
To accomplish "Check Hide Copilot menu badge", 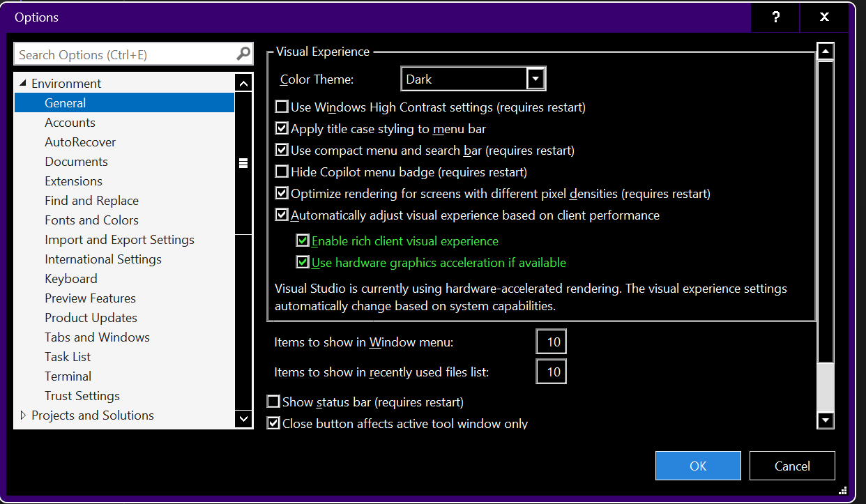I will click(282, 171).
